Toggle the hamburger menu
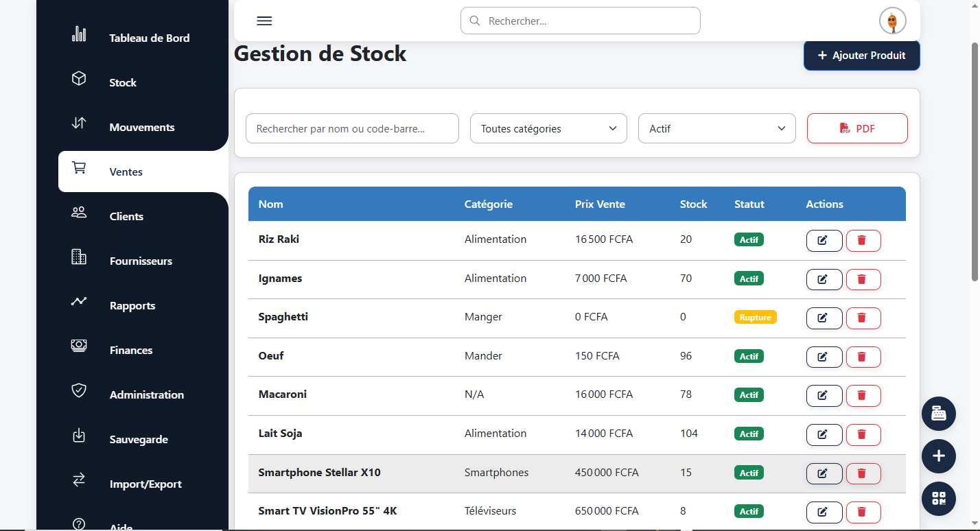The height and width of the screenshot is (531, 980). point(264,21)
